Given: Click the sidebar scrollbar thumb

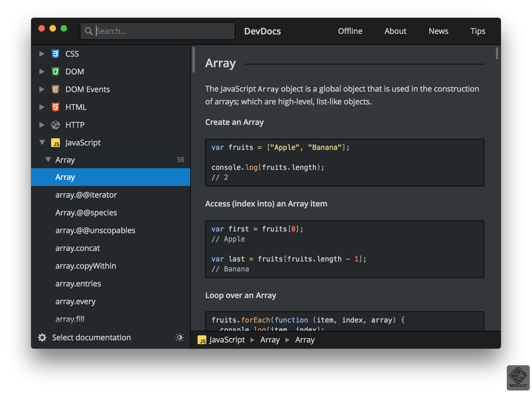Looking at the screenshot, I should 193,60.
